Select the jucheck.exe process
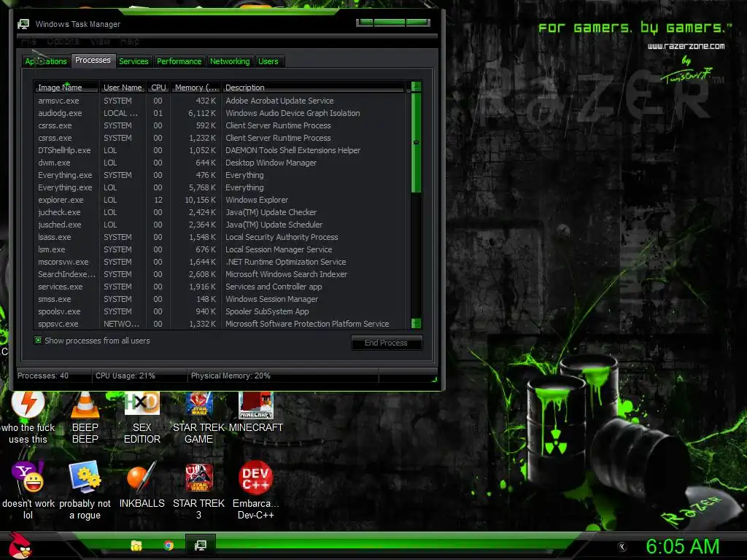 click(220, 212)
